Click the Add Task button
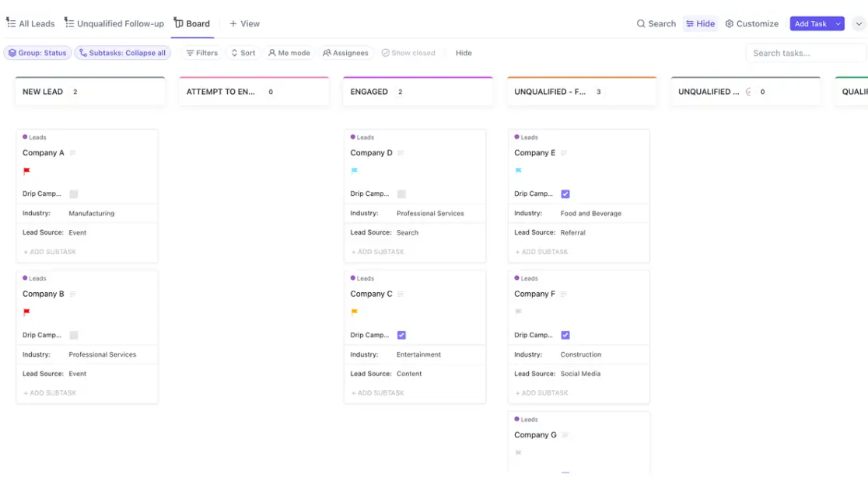The width and height of the screenshot is (868, 481). tap(810, 24)
